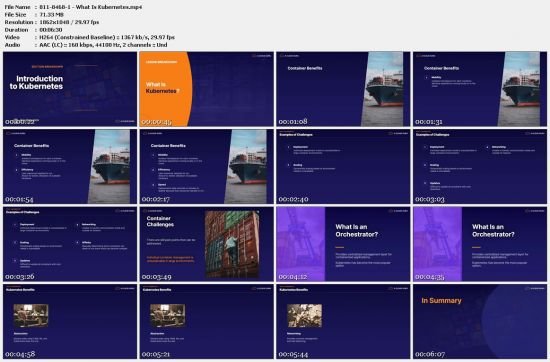
Task: Select the Orchestrator frame stamped 00:04:12
Action: tap(343, 244)
